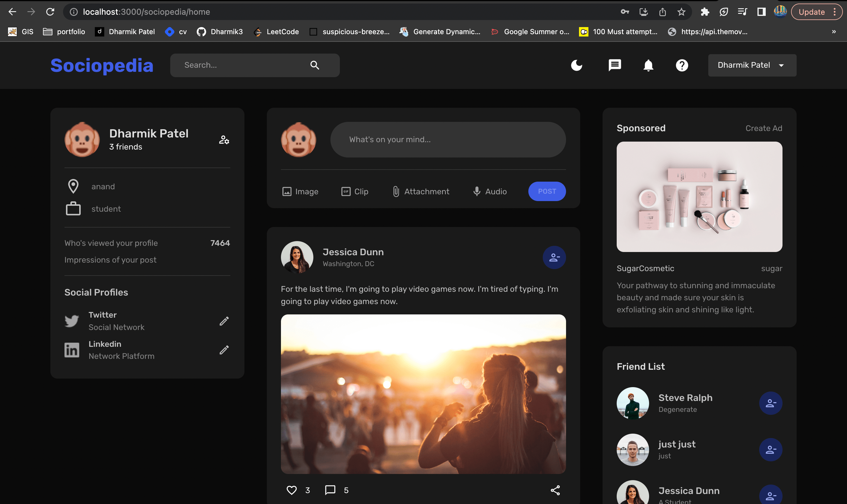Open the LeetCode bookmark

276,31
